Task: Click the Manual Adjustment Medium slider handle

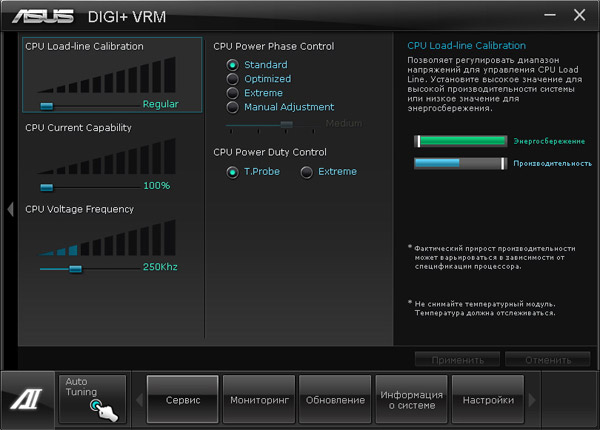Action: point(287,124)
